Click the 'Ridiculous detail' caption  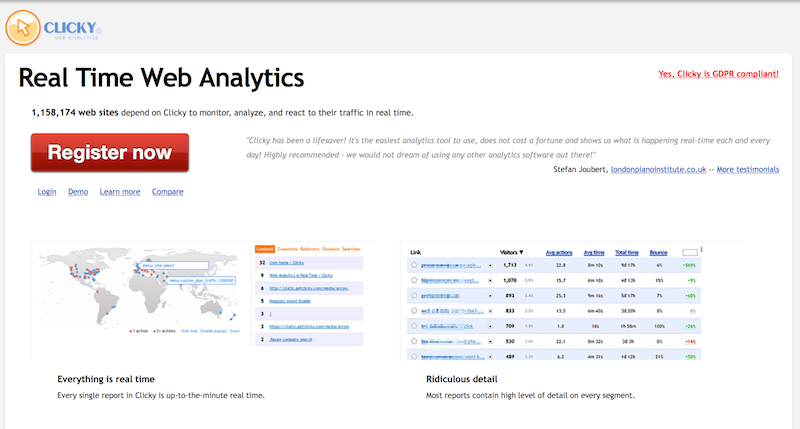(462, 379)
